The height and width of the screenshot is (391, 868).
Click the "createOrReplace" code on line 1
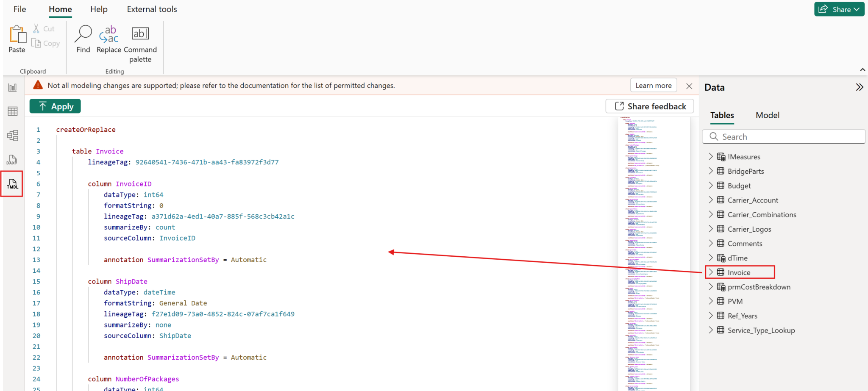pyautogui.click(x=86, y=130)
